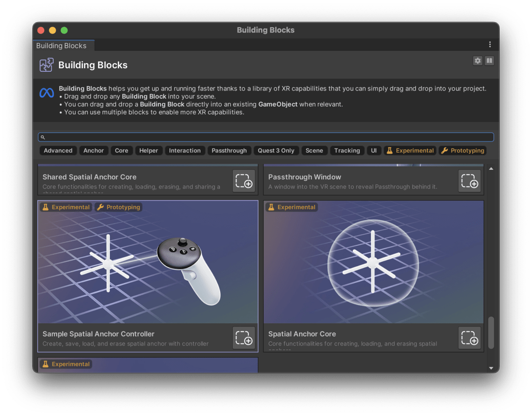Toggle the Interaction filter tag
This screenshot has width=532, height=416.
(x=185, y=151)
